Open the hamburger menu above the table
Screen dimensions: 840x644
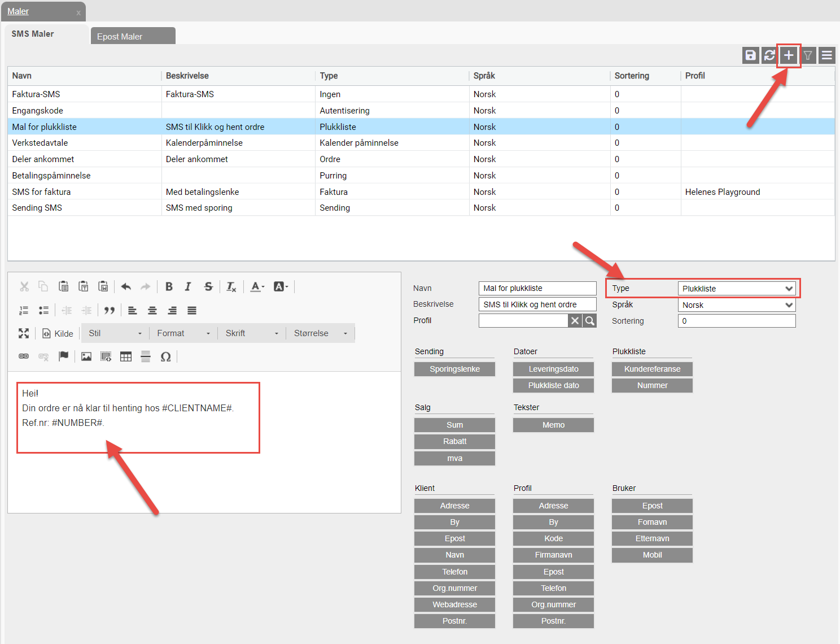pos(827,55)
